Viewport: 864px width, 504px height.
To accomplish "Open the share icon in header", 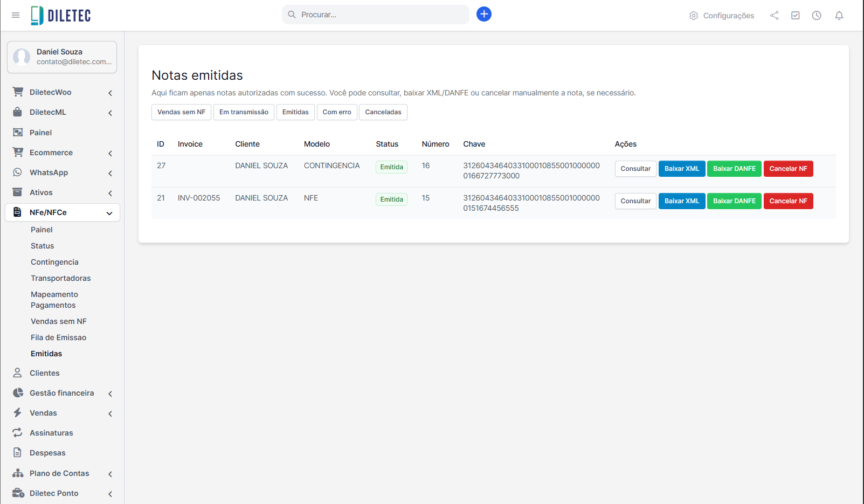I will click(x=774, y=16).
